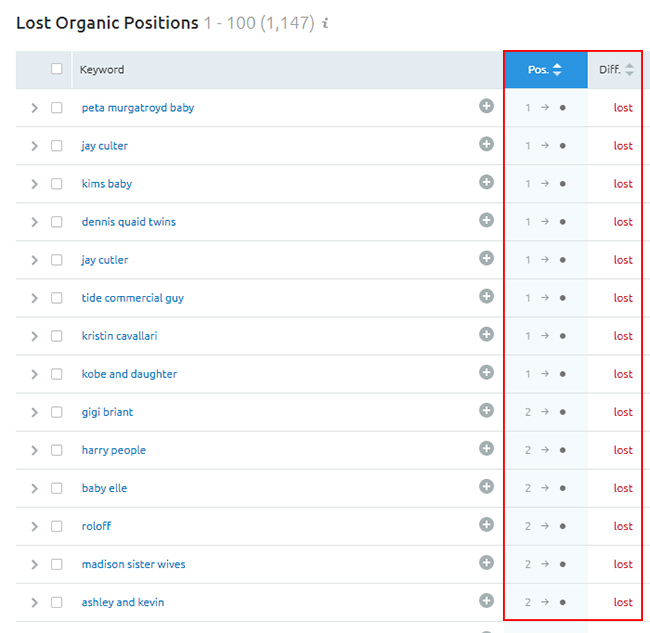Add tide commercial guy with plus icon
650x633 pixels.
point(486,296)
